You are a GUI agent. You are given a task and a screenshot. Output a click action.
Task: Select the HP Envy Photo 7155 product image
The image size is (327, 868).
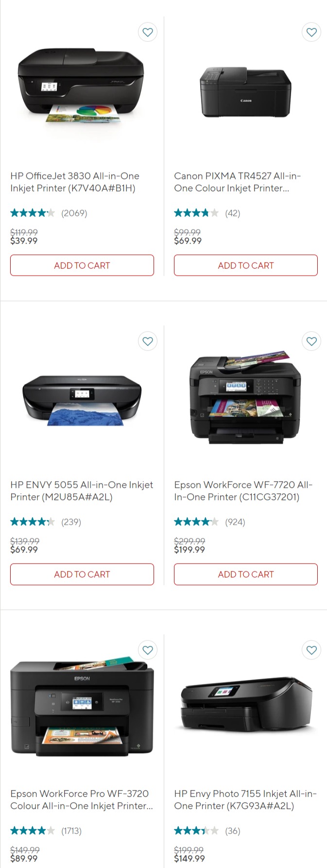click(246, 704)
